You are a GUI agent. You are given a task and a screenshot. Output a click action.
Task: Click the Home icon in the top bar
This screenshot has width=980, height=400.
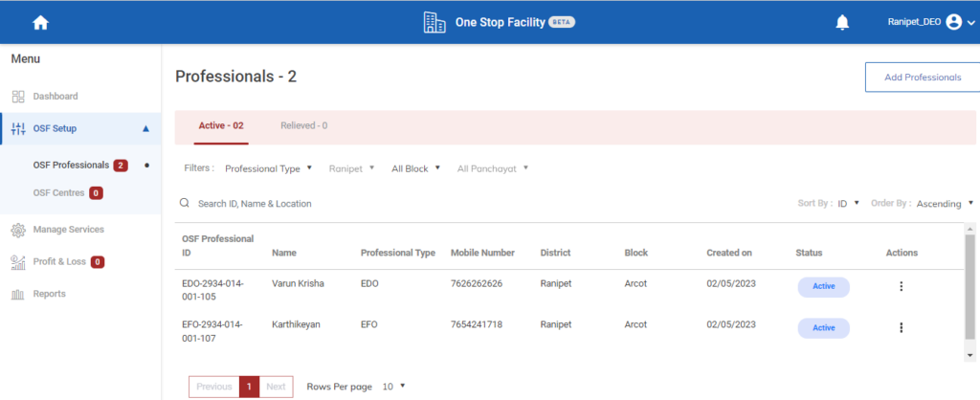tap(40, 22)
